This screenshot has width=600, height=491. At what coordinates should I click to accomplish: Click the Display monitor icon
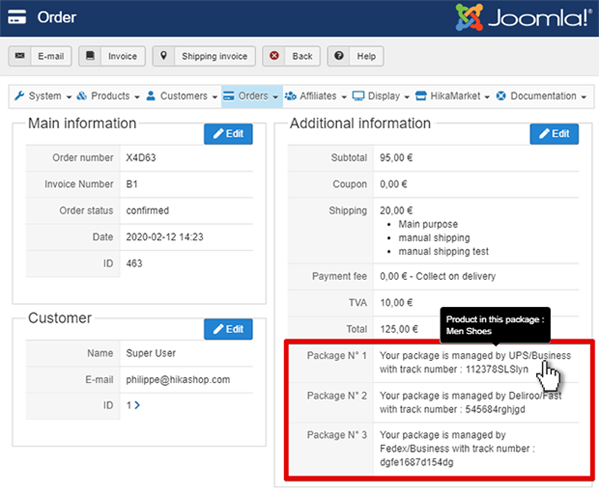point(358,96)
